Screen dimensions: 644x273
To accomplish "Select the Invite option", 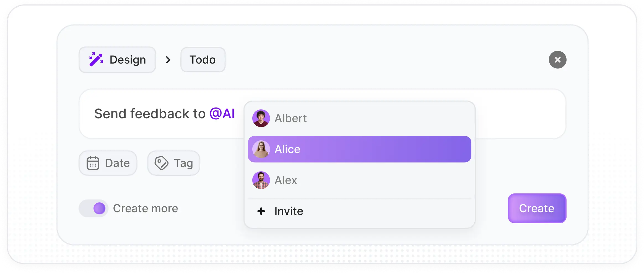I will click(x=289, y=211).
